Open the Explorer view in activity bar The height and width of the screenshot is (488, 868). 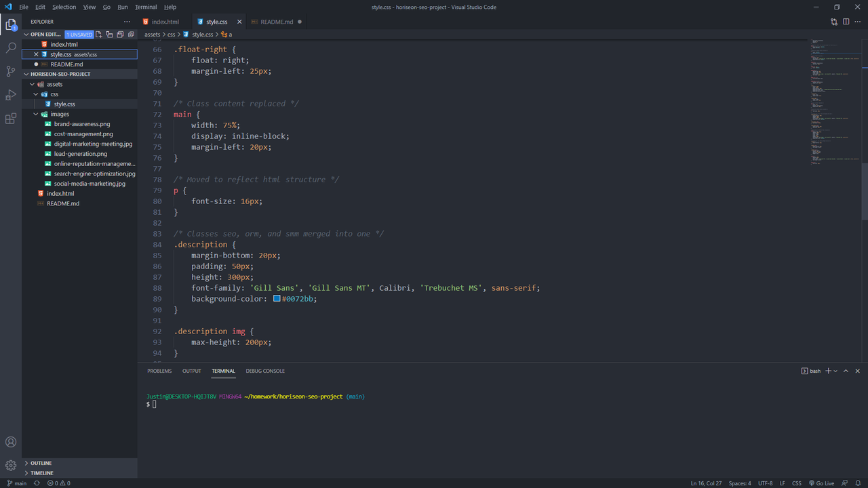coord(11,25)
